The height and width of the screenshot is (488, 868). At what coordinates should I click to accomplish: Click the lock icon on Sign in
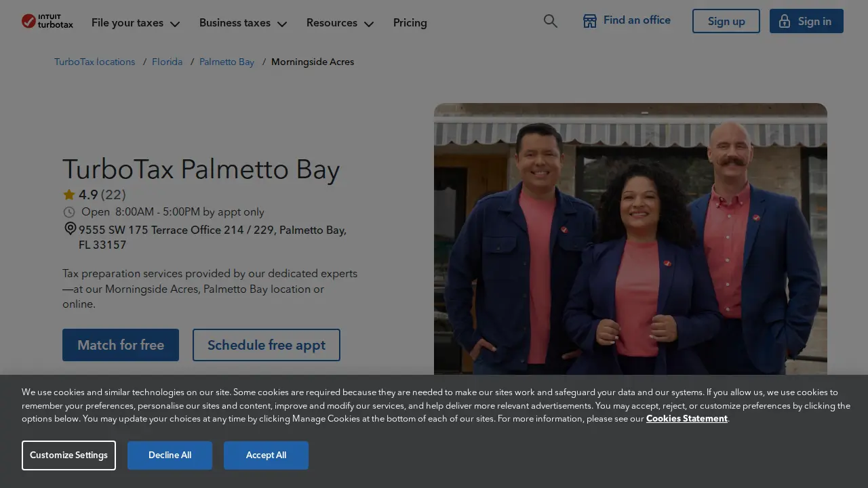(x=785, y=21)
